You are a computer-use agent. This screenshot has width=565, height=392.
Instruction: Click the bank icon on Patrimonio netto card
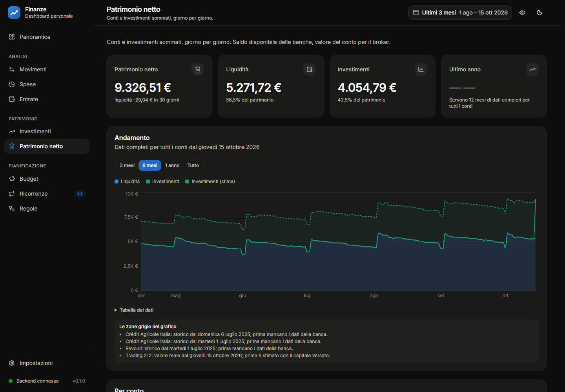pyautogui.click(x=198, y=69)
